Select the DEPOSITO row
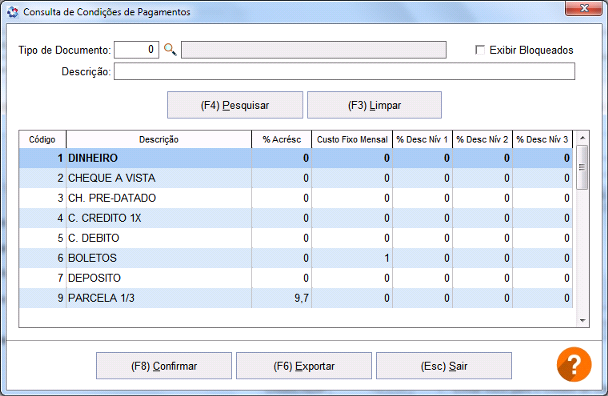This screenshot has height=396, width=608. [296, 278]
